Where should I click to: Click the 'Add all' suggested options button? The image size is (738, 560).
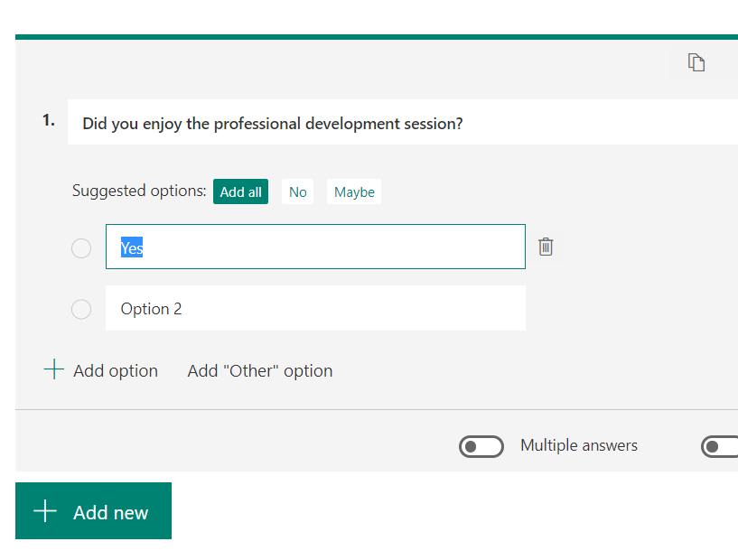(240, 191)
